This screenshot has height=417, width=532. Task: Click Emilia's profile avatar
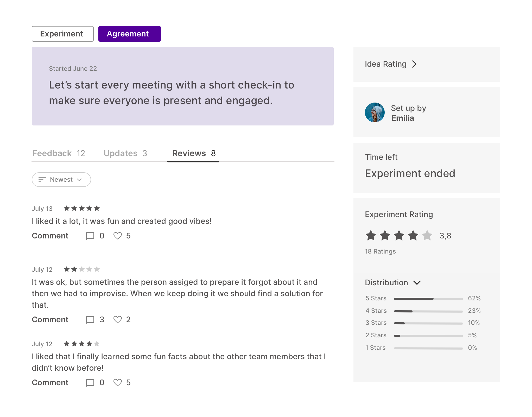click(x=375, y=112)
